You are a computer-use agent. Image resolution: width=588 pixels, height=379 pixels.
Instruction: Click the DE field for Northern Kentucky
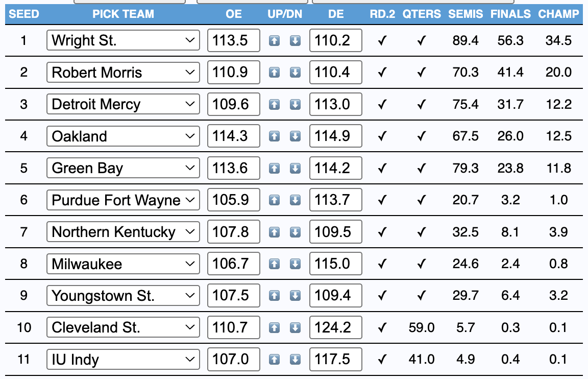tap(335, 232)
